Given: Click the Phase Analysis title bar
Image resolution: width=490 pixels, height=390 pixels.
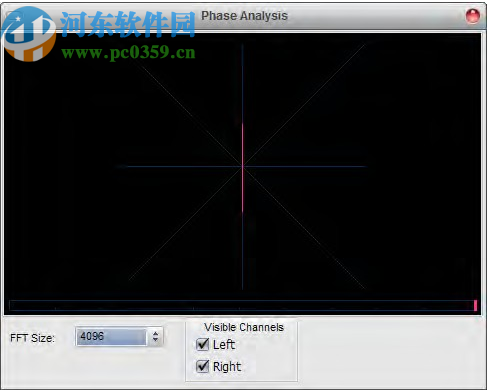Looking at the screenshot, I should click(x=244, y=16).
